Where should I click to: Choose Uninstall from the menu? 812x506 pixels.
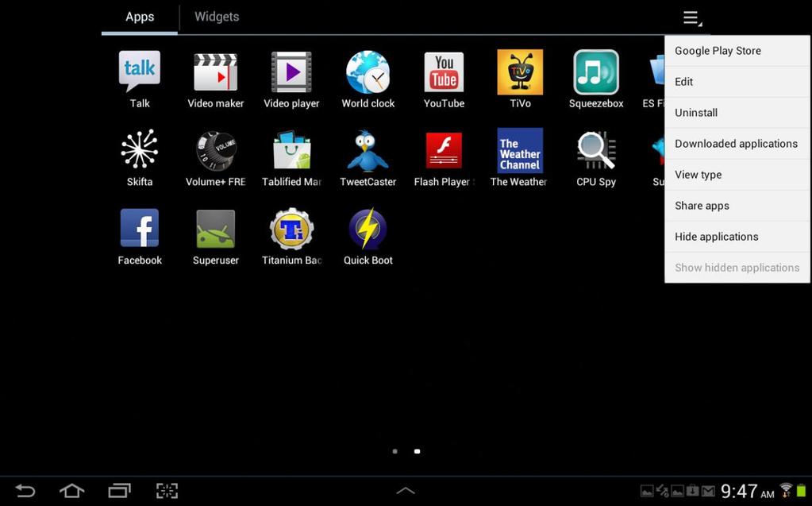click(x=737, y=113)
